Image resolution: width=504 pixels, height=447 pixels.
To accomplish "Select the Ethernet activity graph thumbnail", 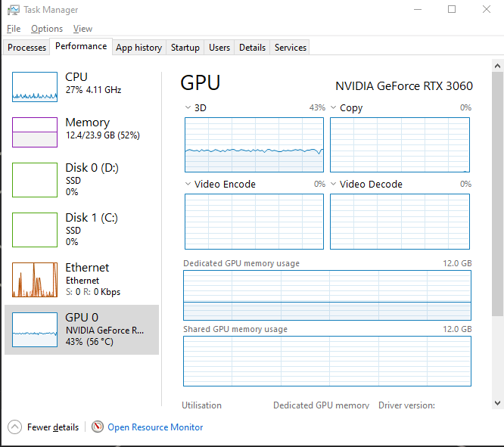I will [x=35, y=280].
